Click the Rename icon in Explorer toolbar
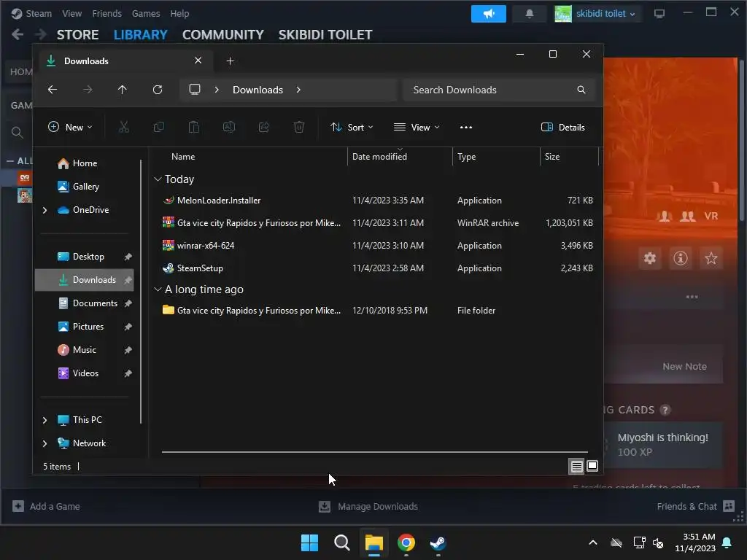This screenshot has height=560, width=747. click(229, 127)
